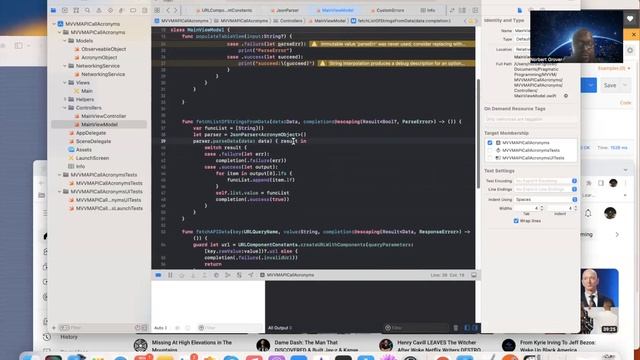
Task: Select the File inspector icon
Action: 520,10
